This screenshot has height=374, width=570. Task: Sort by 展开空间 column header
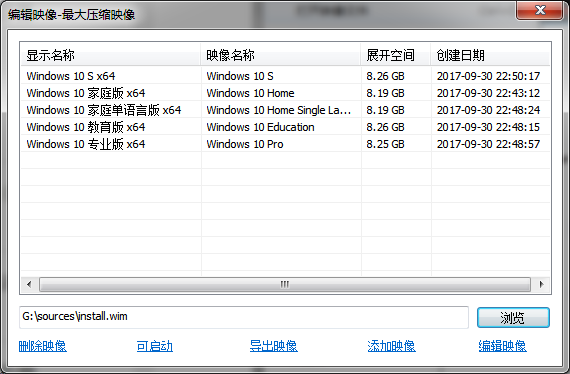coord(396,55)
